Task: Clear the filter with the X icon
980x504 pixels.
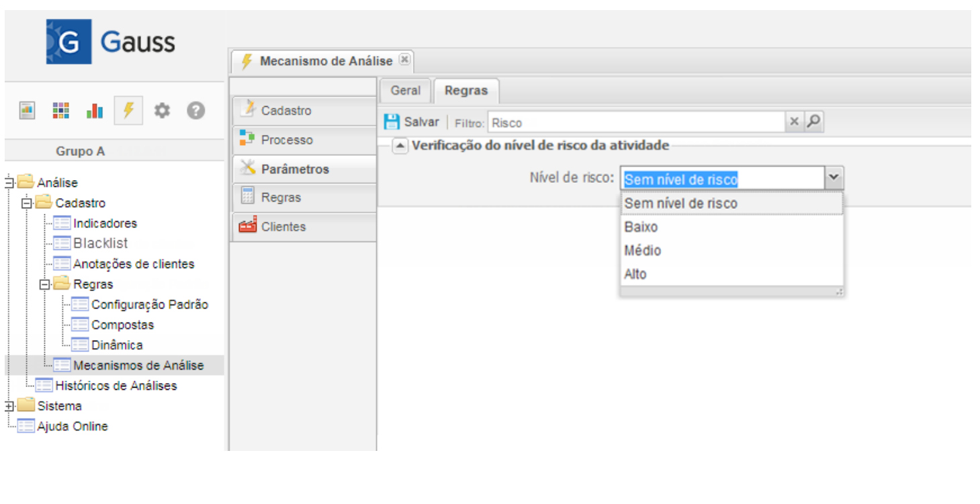Action: tap(794, 122)
